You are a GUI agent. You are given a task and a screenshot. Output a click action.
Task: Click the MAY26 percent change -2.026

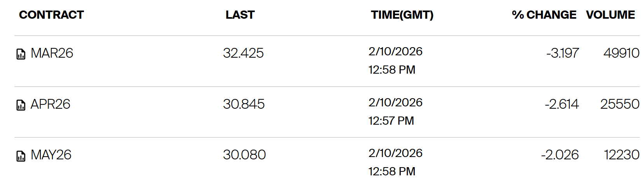tap(560, 155)
